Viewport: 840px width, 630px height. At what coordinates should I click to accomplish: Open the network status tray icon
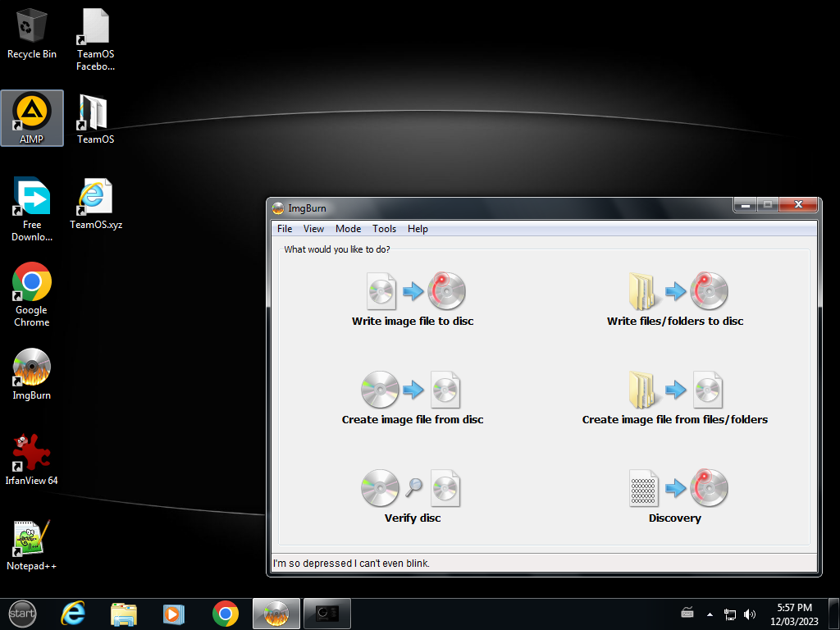729,614
